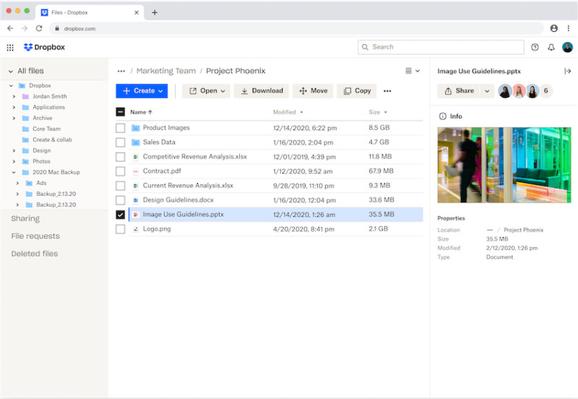Screen dimensions: 578x399
Task: Expand the Jordan Smith folder
Action: (x=14, y=96)
